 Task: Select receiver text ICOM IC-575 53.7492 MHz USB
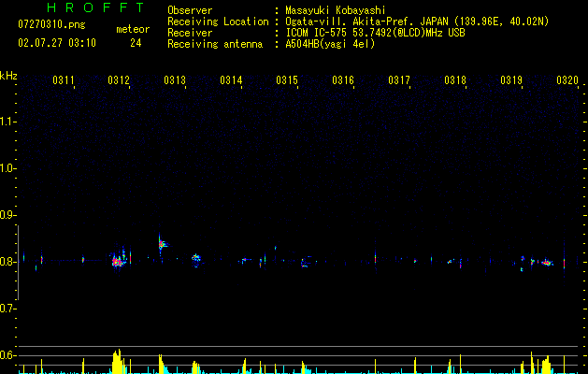[x=375, y=33]
